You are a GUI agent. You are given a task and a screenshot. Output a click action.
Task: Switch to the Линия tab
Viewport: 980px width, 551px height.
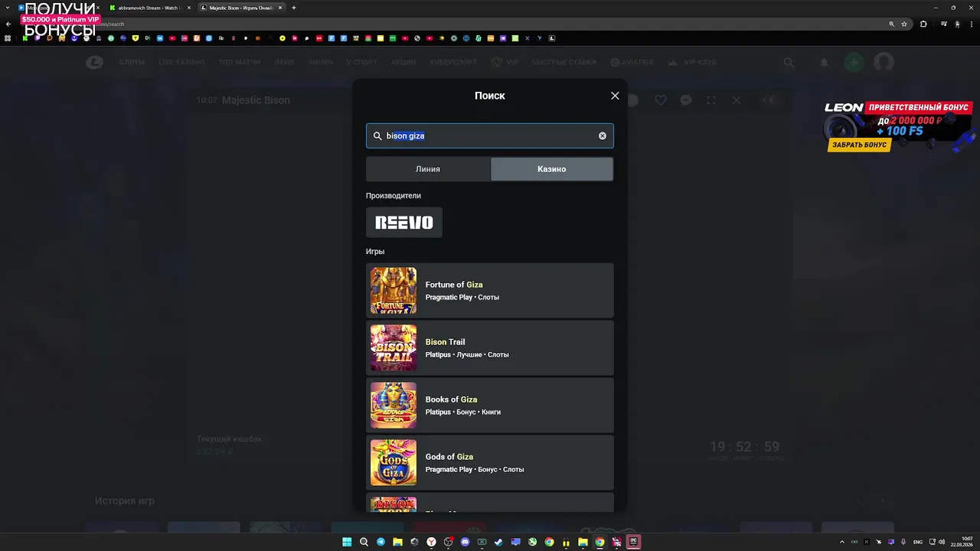tap(428, 169)
